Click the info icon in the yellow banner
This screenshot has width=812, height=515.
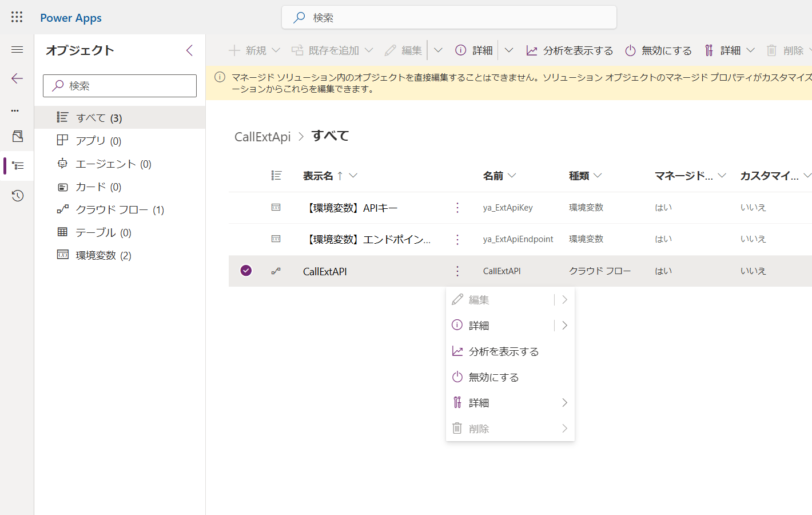pyautogui.click(x=220, y=77)
